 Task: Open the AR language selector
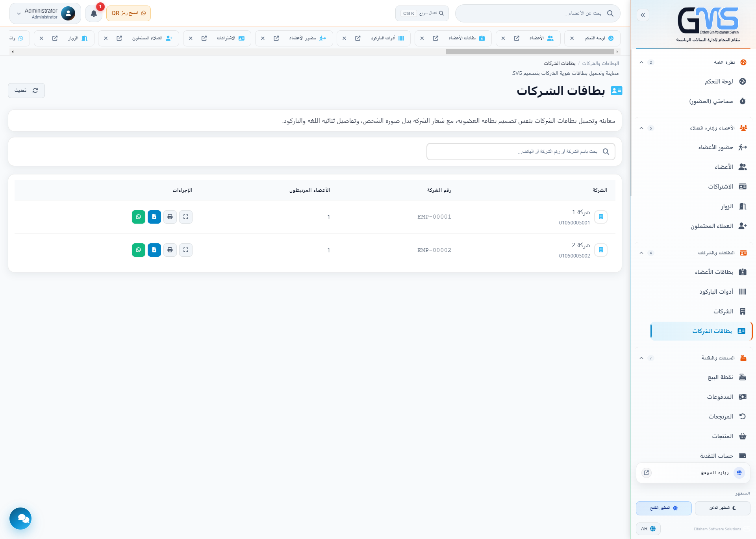648,529
